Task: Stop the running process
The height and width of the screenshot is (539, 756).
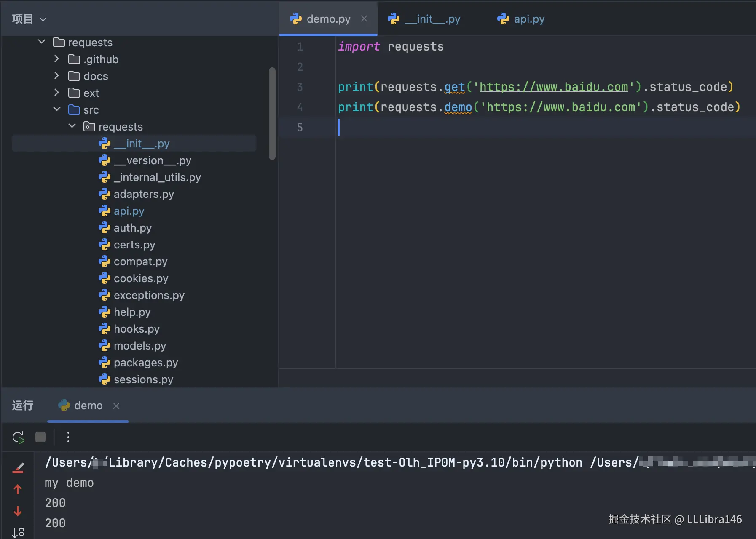Action: click(40, 437)
